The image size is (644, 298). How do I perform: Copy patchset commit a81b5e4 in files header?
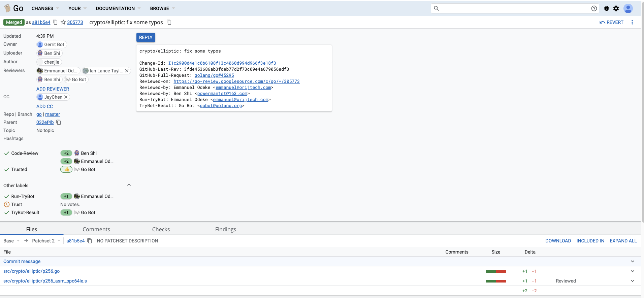click(90, 241)
